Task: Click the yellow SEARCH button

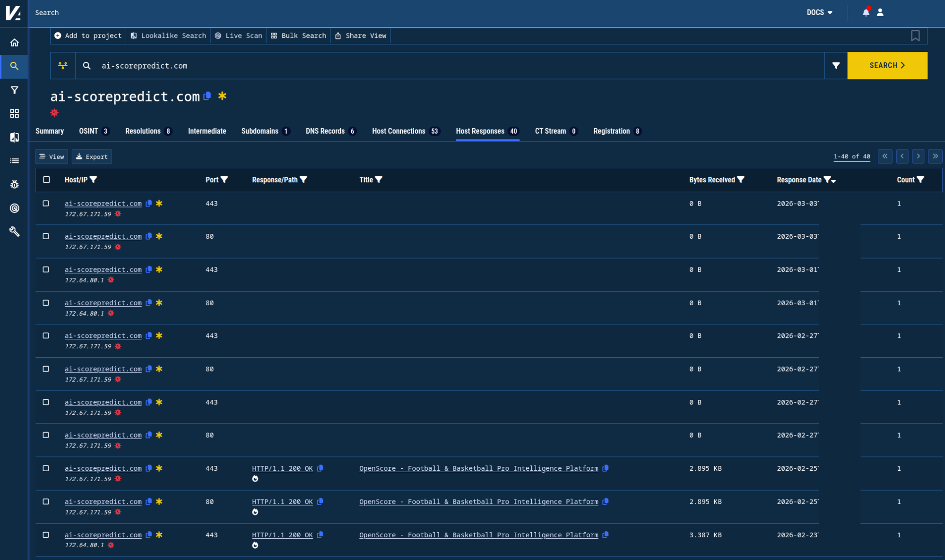Action: coord(887,66)
